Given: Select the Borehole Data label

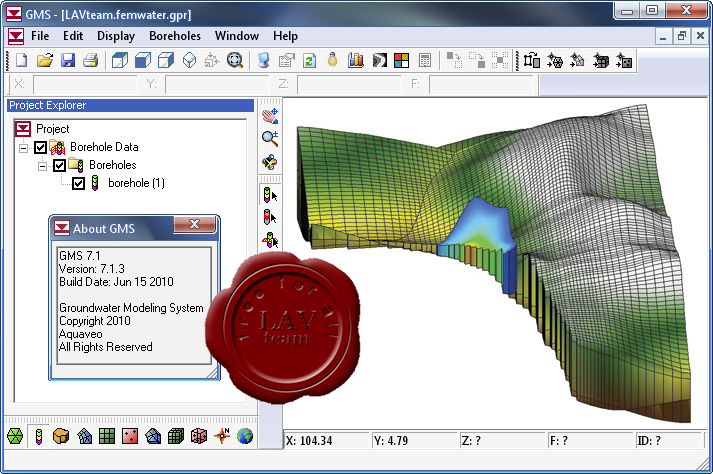Looking at the screenshot, I should 104,147.
